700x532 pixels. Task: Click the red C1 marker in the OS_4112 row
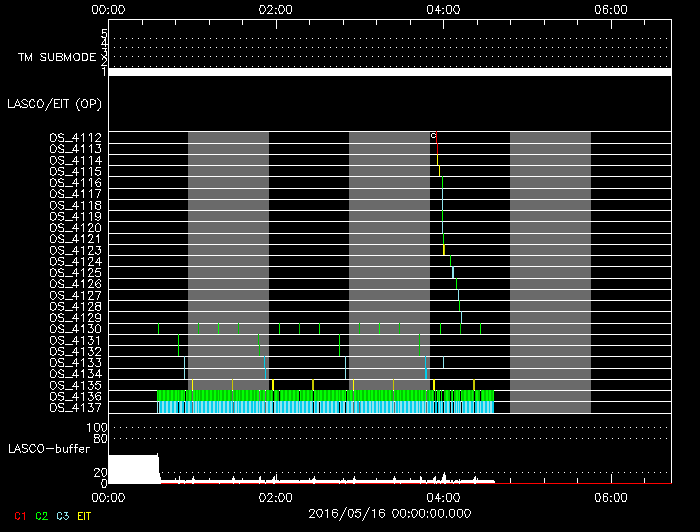point(437,137)
